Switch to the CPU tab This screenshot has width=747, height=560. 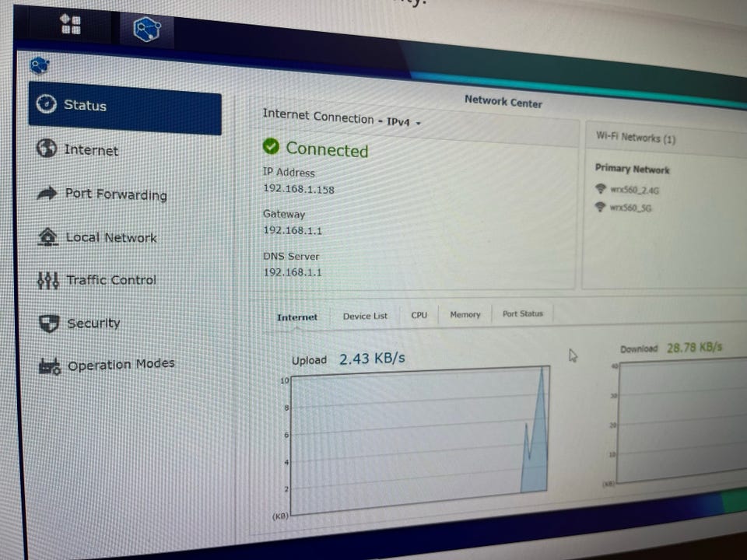(419, 315)
